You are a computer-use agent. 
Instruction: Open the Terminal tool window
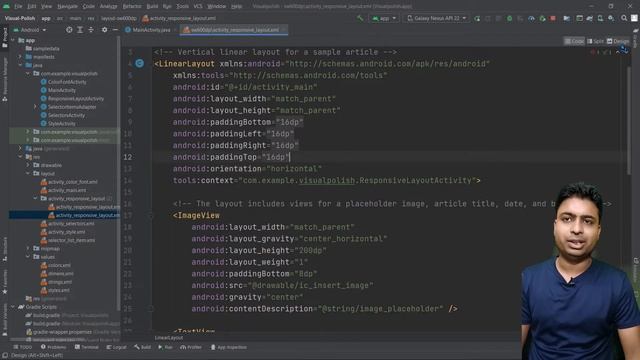86,347
